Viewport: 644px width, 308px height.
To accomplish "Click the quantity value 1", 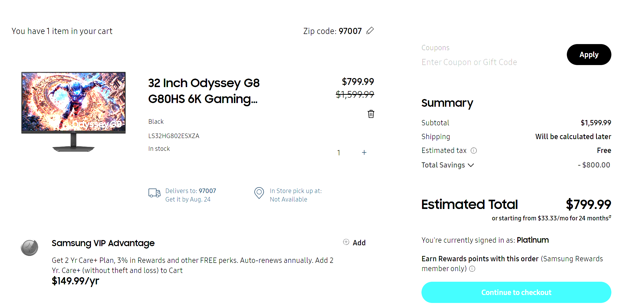I will click(x=338, y=153).
